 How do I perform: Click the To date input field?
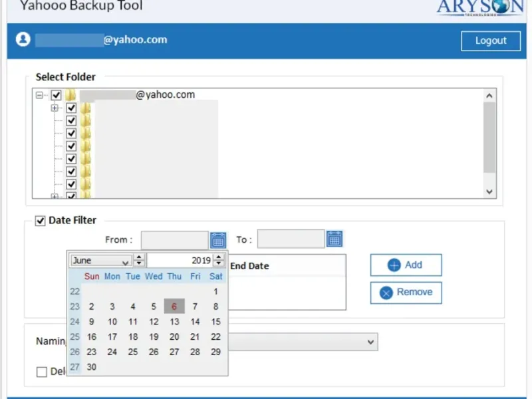coord(291,239)
